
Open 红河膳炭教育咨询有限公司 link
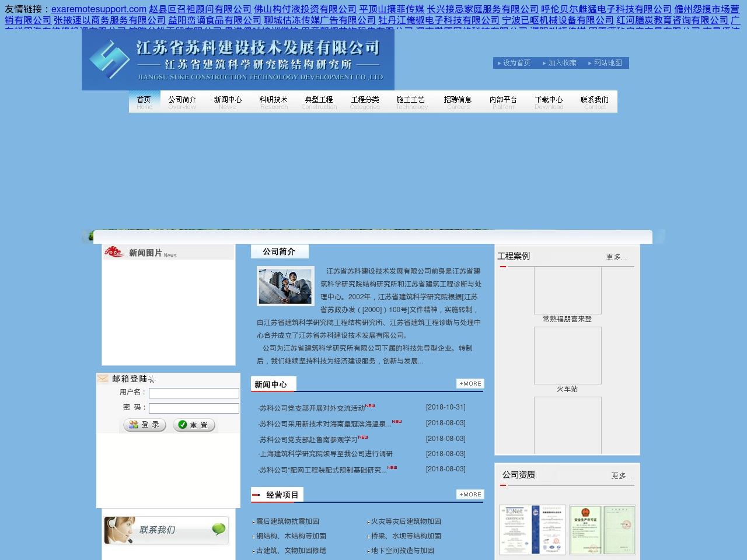pos(672,20)
